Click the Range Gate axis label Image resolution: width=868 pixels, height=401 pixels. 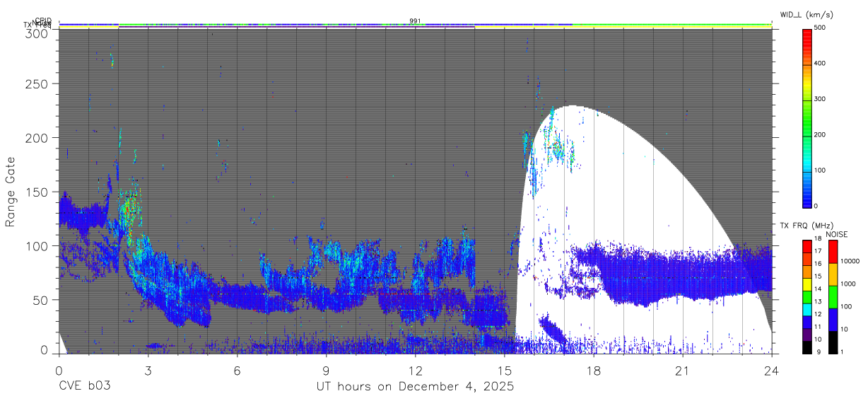[11, 192]
